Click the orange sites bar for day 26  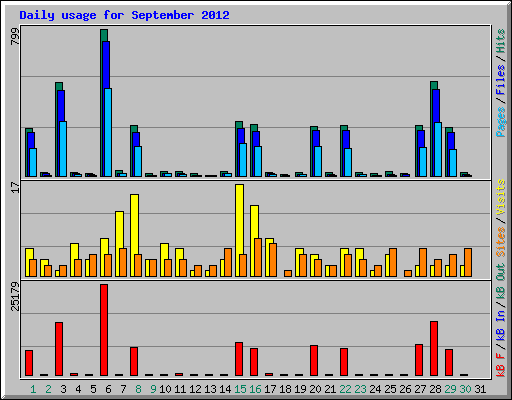408,273
